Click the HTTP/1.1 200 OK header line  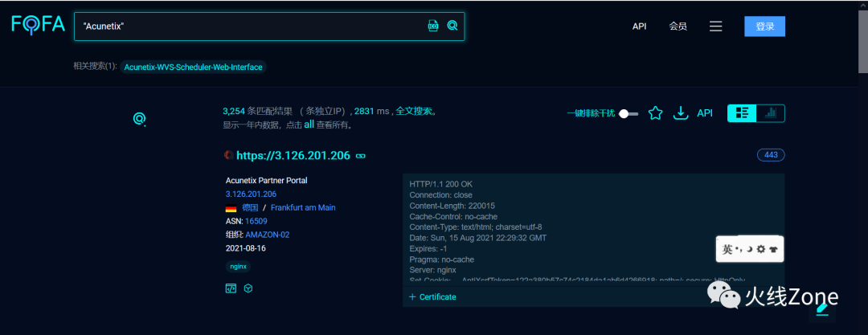(x=441, y=184)
